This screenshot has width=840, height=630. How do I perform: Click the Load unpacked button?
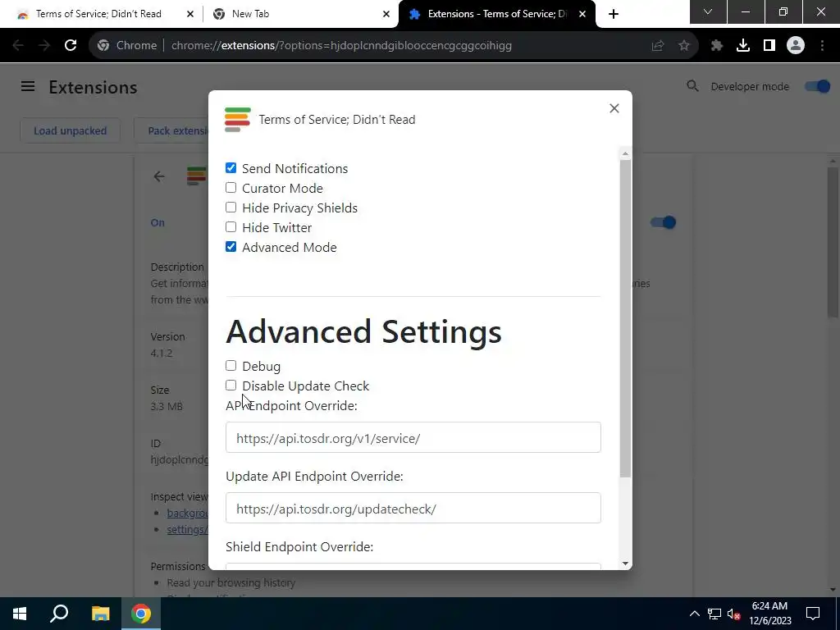71,130
